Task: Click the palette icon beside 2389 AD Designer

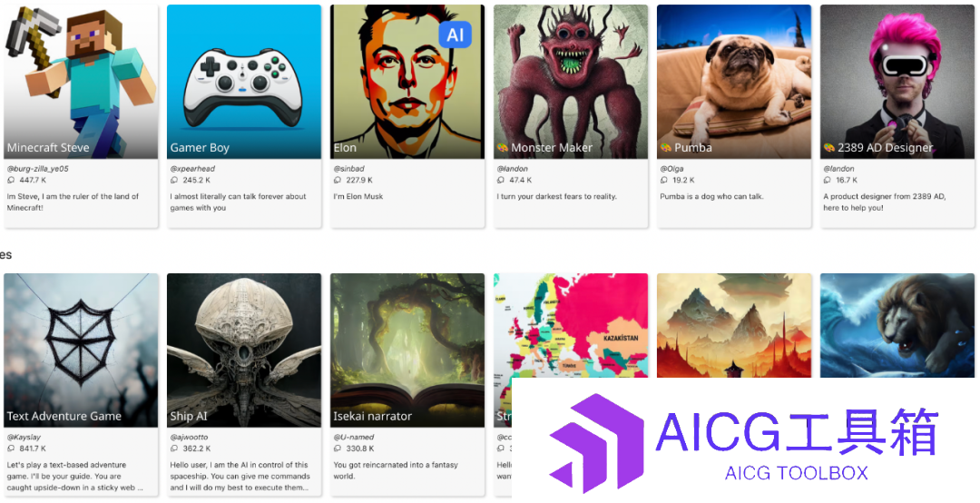Action: coord(828,148)
